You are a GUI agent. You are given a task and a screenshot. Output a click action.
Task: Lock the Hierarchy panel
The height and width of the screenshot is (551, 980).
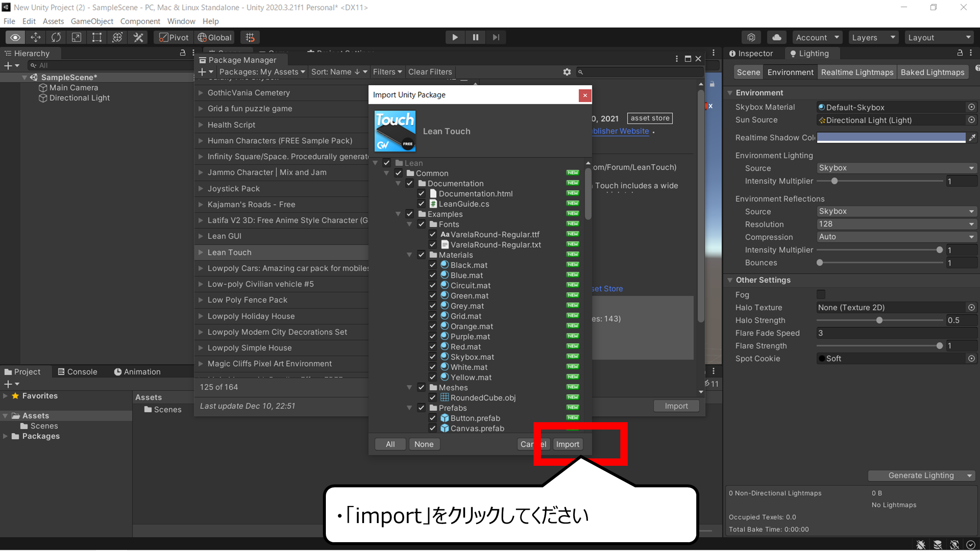(182, 53)
